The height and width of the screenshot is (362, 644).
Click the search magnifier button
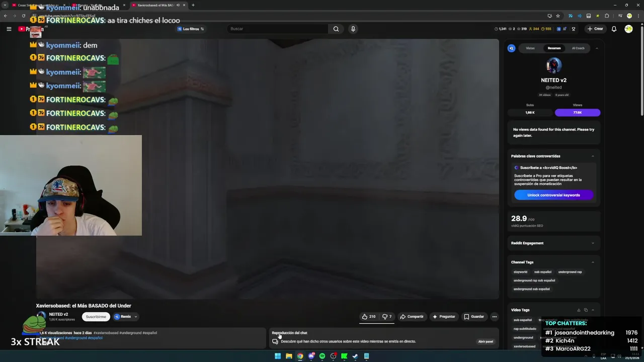336,29
